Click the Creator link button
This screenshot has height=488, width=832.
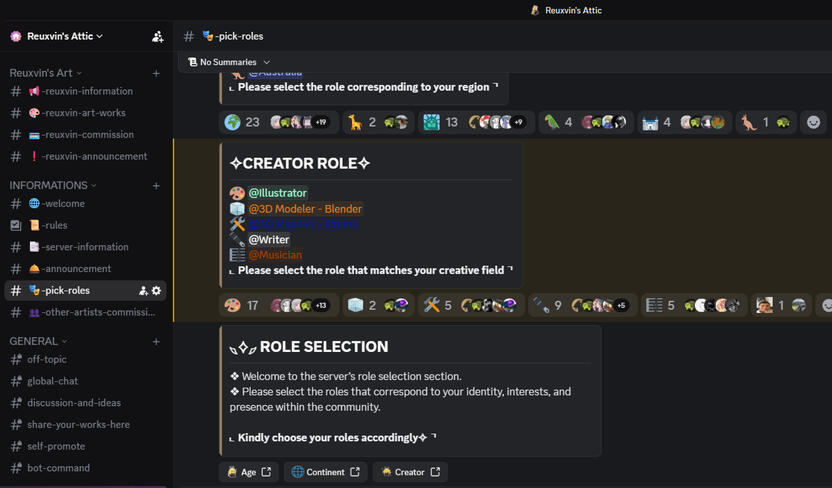coord(410,472)
